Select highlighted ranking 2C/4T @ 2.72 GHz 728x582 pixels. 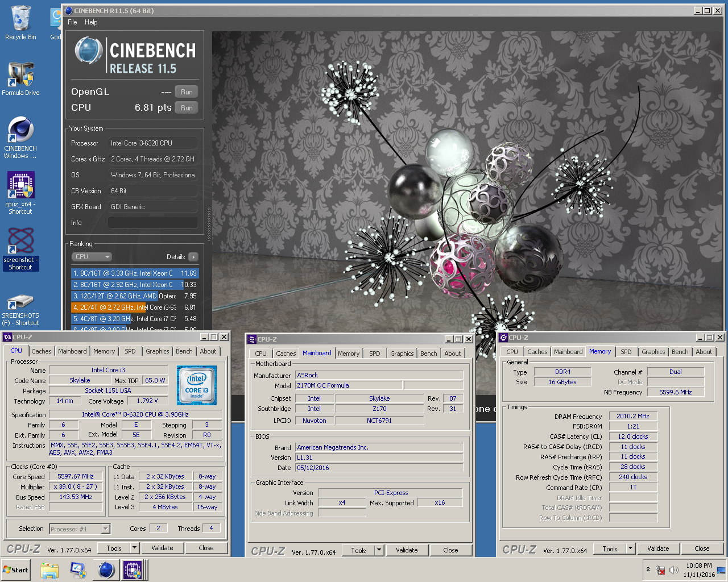point(135,307)
